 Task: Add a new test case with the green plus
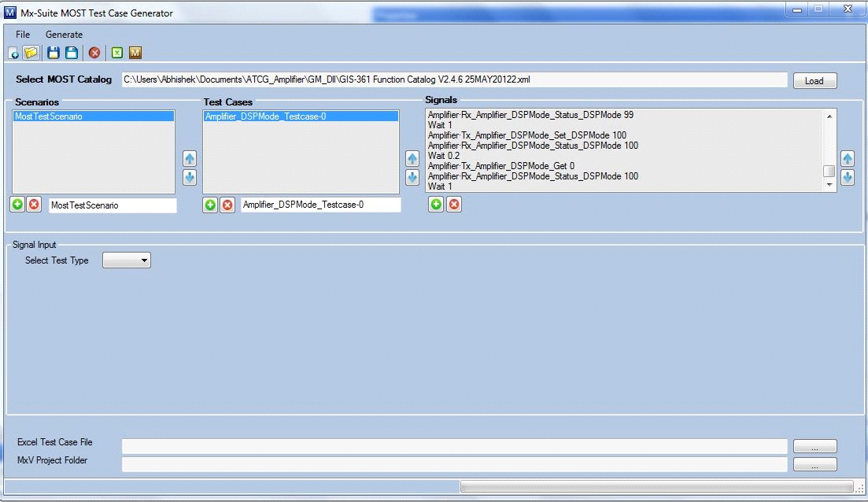[210, 205]
